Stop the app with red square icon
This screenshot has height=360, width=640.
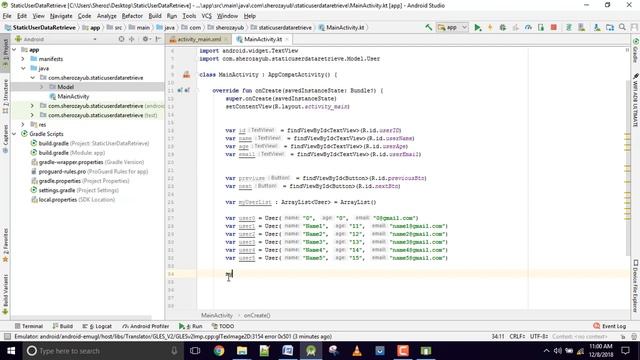(553, 27)
